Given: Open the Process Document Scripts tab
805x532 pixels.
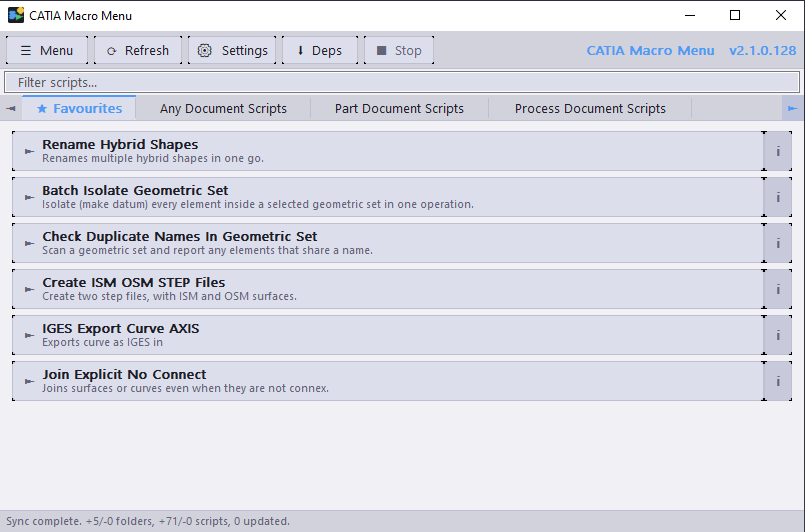Looking at the screenshot, I should click(x=590, y=108).
